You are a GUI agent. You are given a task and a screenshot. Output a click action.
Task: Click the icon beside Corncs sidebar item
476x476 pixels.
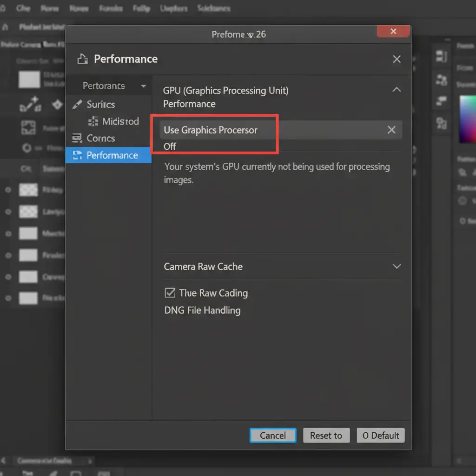76,138
